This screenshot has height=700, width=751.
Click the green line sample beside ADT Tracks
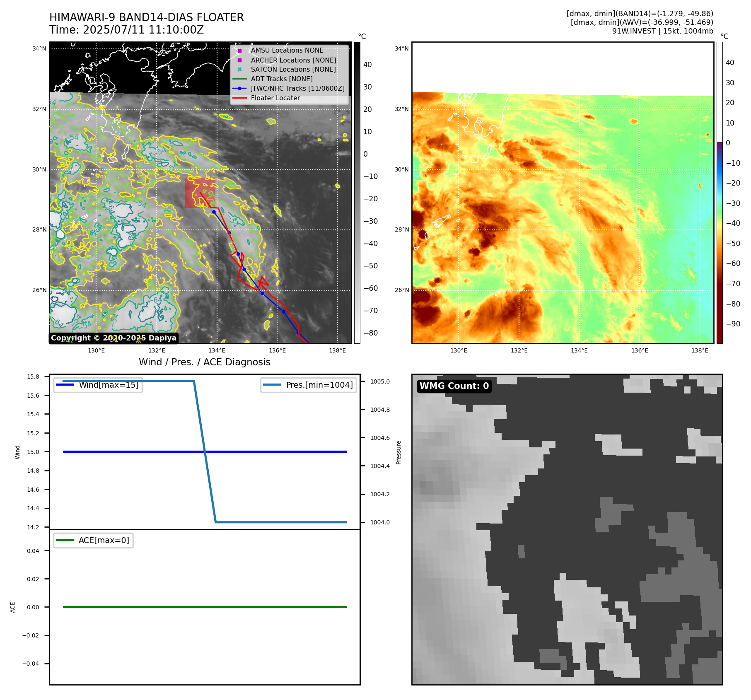239,79
